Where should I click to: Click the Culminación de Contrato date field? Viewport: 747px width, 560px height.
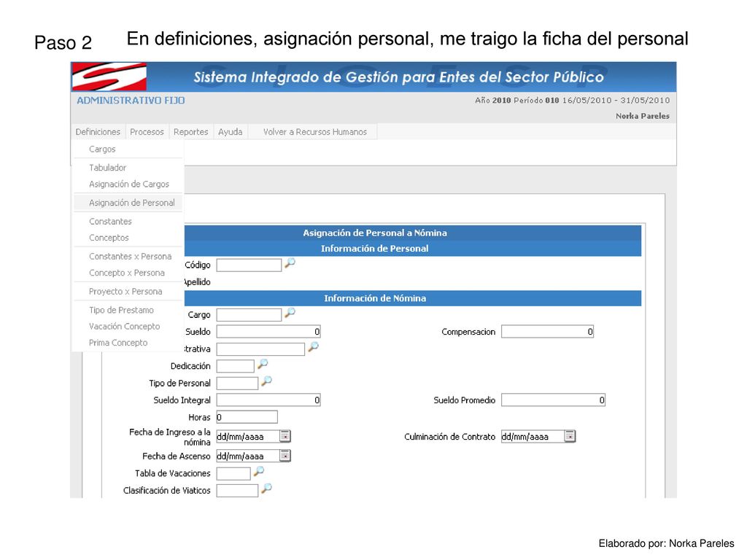coord(533,436)
